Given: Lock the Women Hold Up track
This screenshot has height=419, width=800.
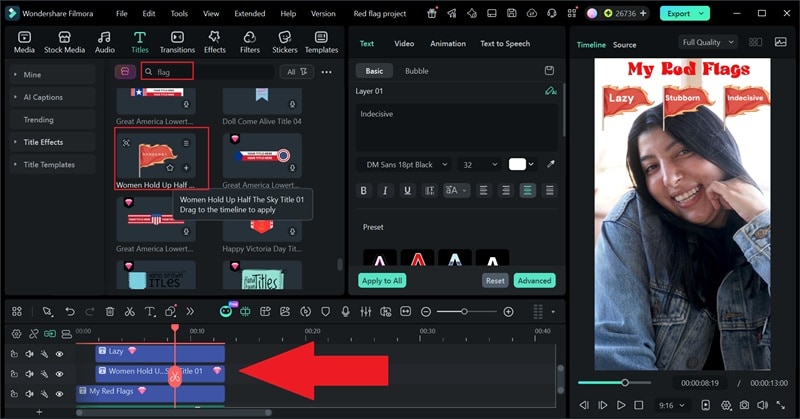Looking at the screenshot, I should point(14,374).
